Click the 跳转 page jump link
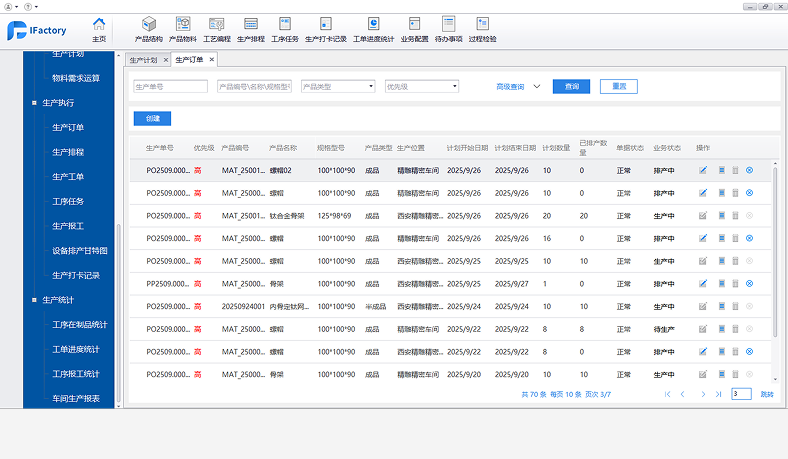 tap(767, 394)
